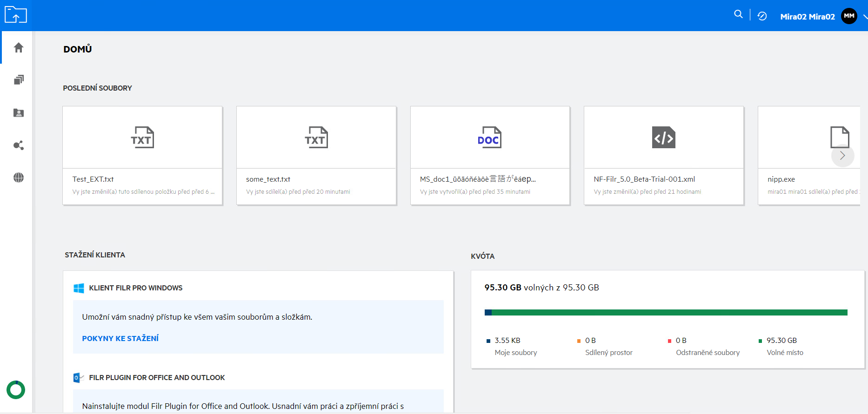
Task: Open Net Folders globe icon
Action: (19, 177)
